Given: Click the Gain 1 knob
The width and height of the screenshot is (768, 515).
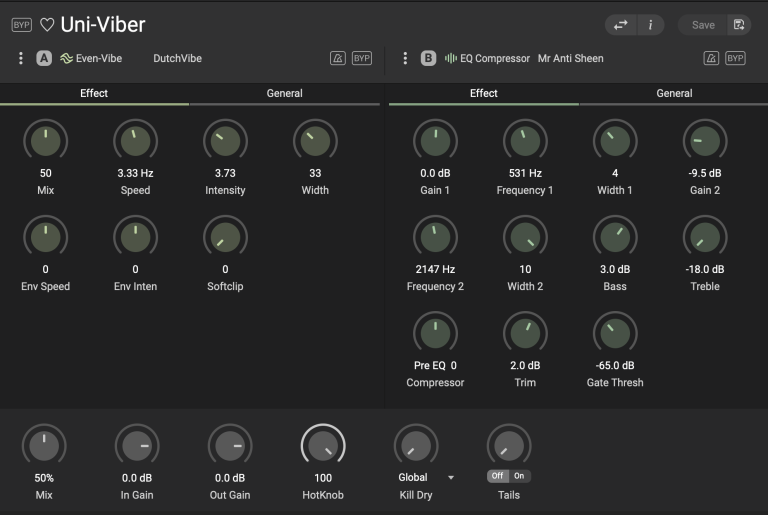Looking at the screenshot, I should [x=435, y=141].
